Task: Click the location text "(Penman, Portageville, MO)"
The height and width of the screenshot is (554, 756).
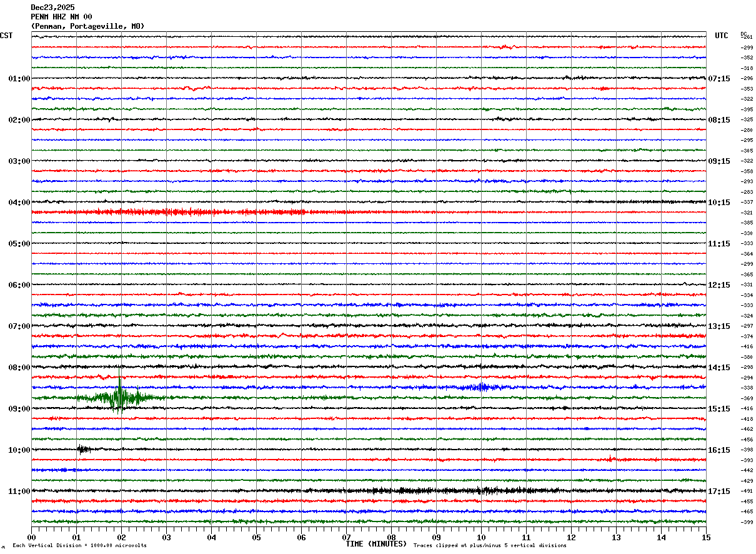Action: point(87,26)
